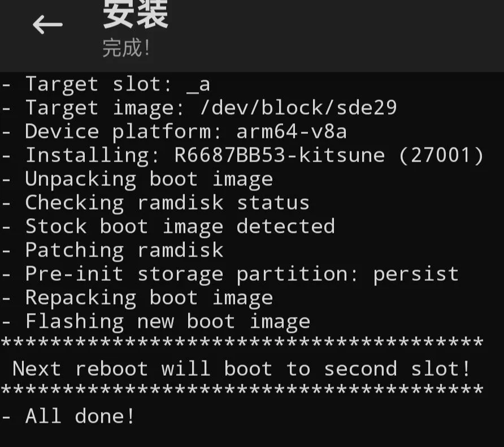504x447 pixels.
Task: Tap the back arrow icon
Action: (47, 25)
